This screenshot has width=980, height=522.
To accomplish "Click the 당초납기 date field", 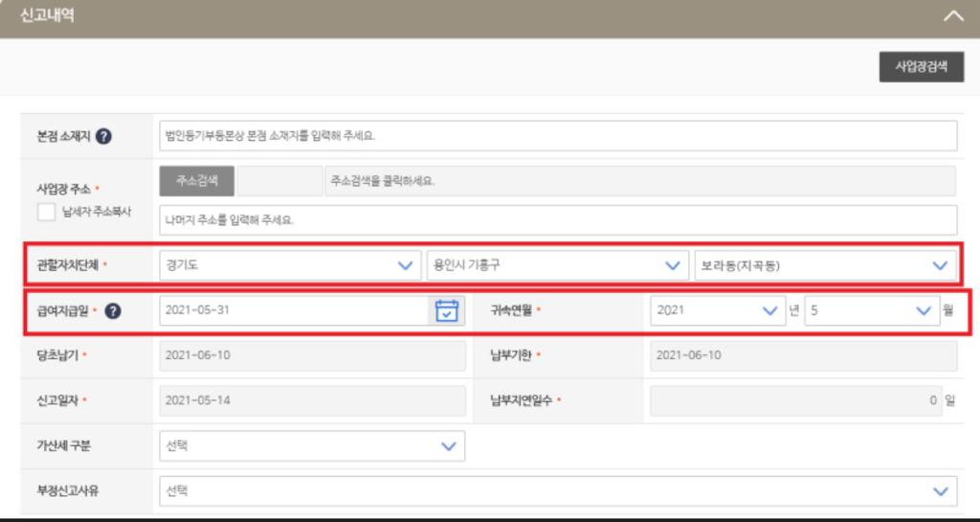I will pyautogui.click(x=312, y=355).
